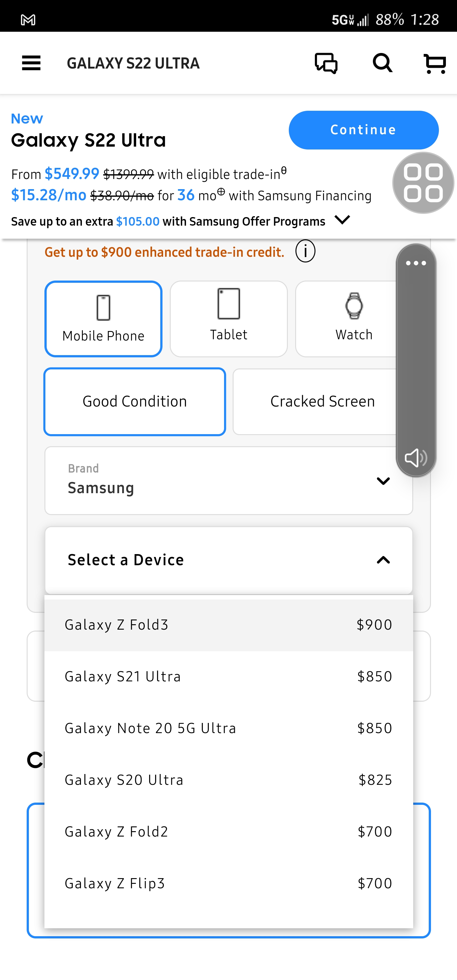Viewport: 457px width, 980px height.
Task: Select Galaxy Z Flip3 trade-in option
Action: tap(229, 883)
